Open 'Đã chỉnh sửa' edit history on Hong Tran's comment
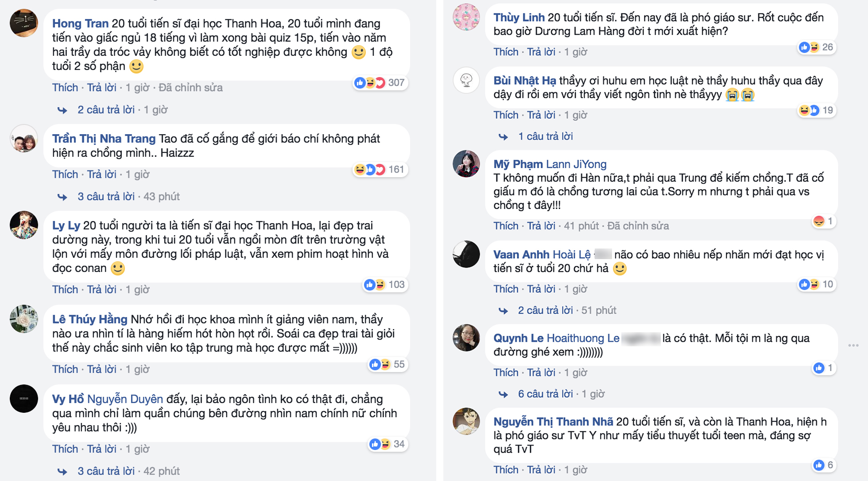Screen dimensions: 868x481 pos(190,87)
